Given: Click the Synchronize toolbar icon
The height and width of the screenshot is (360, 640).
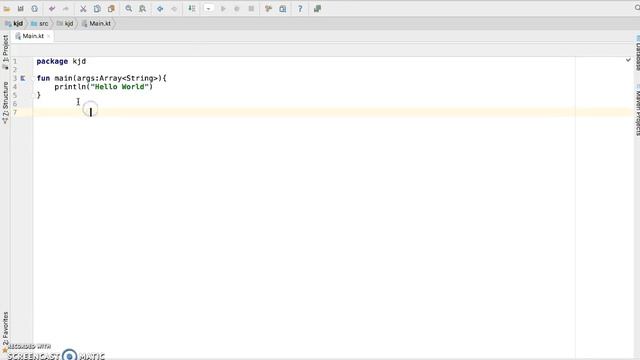Looking at the screenshot, I should pos(34,9).
